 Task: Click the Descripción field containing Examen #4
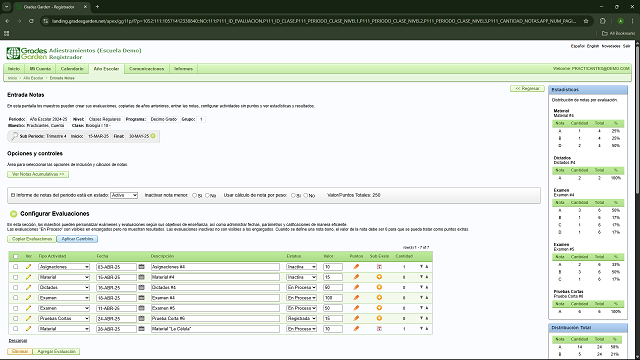(215, 298)
